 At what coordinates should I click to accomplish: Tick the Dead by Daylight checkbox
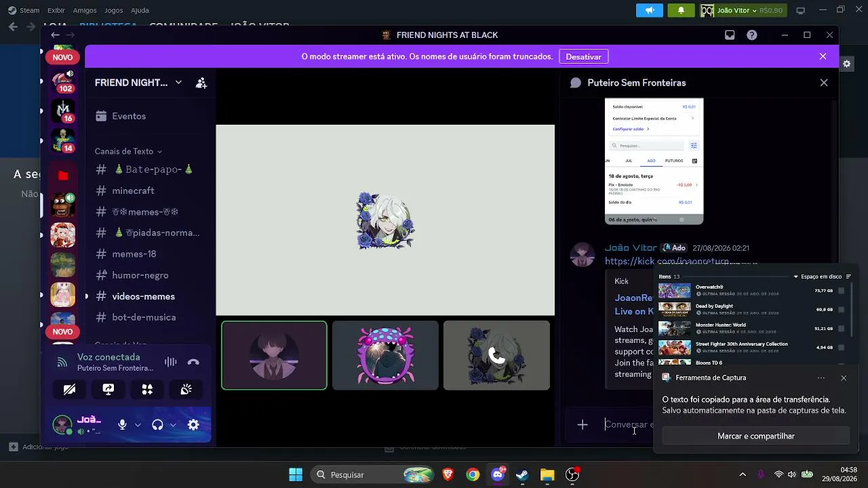[842, 310]
